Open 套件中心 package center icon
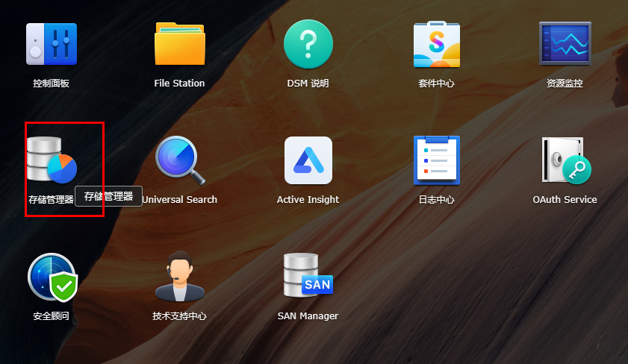 coord(437,44)
